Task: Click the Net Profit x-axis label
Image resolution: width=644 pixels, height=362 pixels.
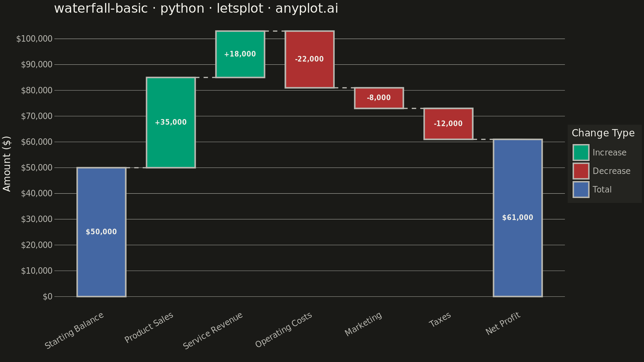Action: coord(503,323)
